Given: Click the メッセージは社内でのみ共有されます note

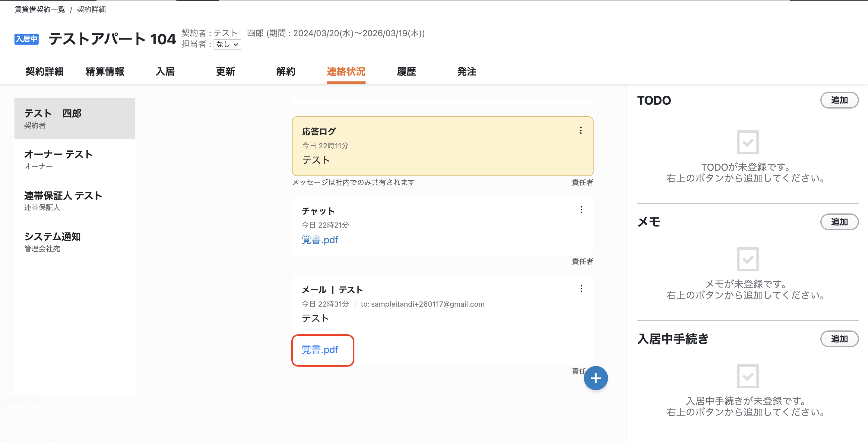Looking at the screenshot, I should [x=353, y=182].
